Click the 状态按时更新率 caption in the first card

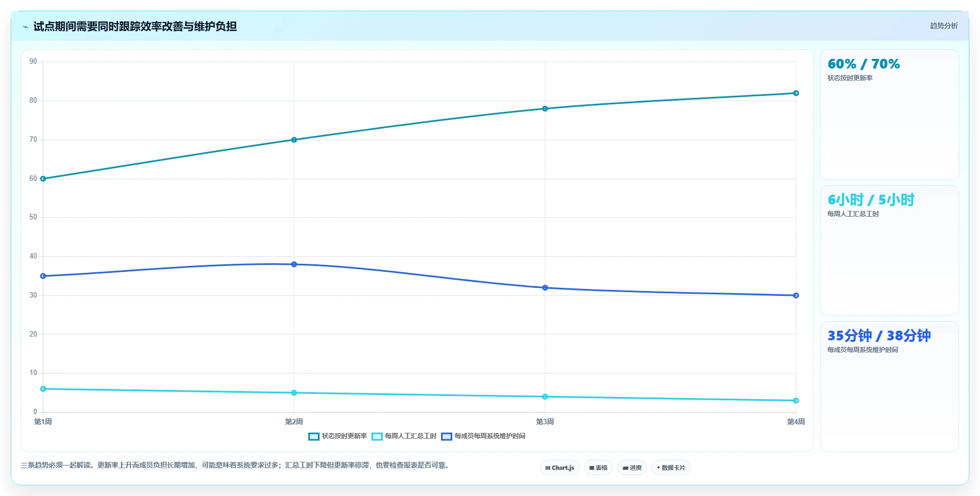850,78
